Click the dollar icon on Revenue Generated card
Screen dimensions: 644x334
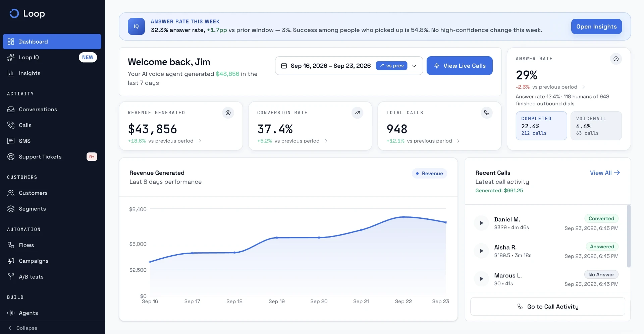coord(228,113)
